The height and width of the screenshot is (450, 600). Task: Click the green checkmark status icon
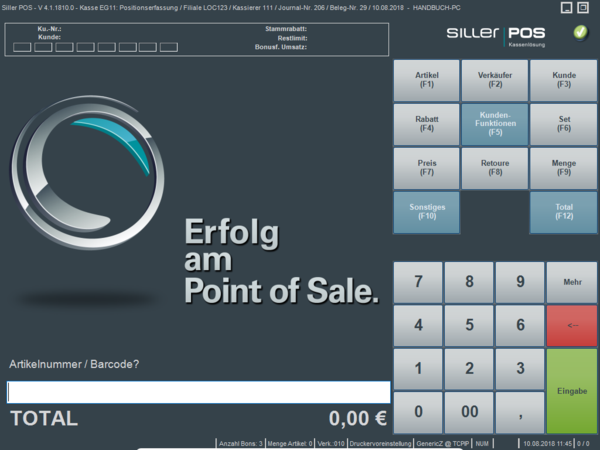click(581, 33)
